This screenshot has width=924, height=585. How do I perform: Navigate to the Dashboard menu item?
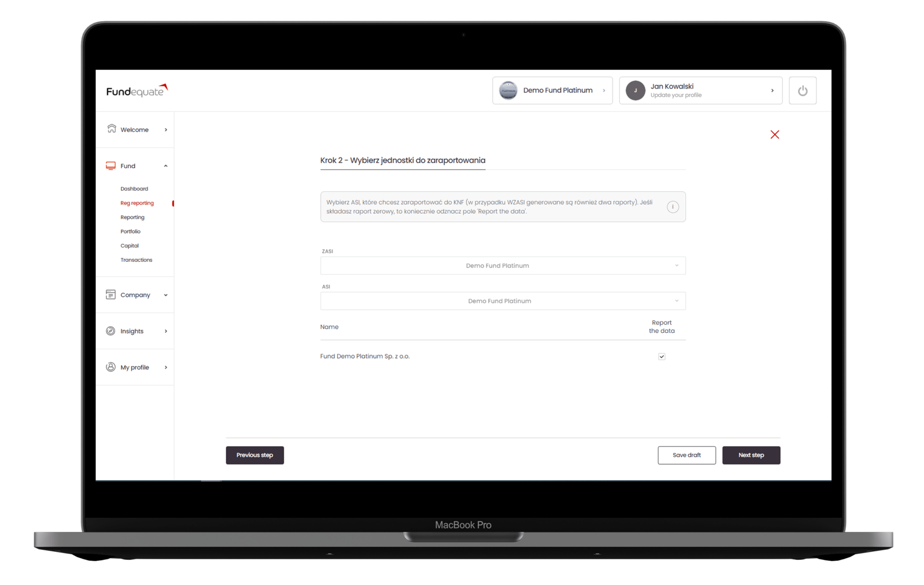tap(134, 189)
